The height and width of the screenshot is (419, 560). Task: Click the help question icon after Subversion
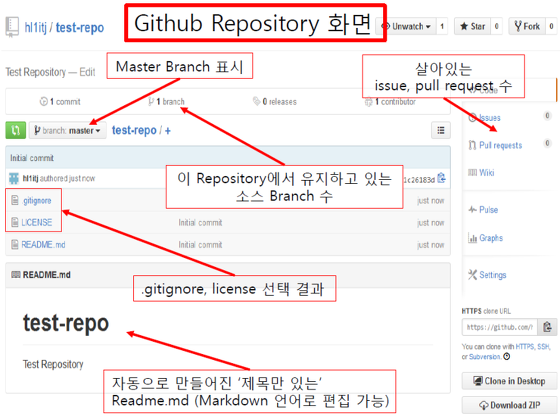click(x=507, y=356)
